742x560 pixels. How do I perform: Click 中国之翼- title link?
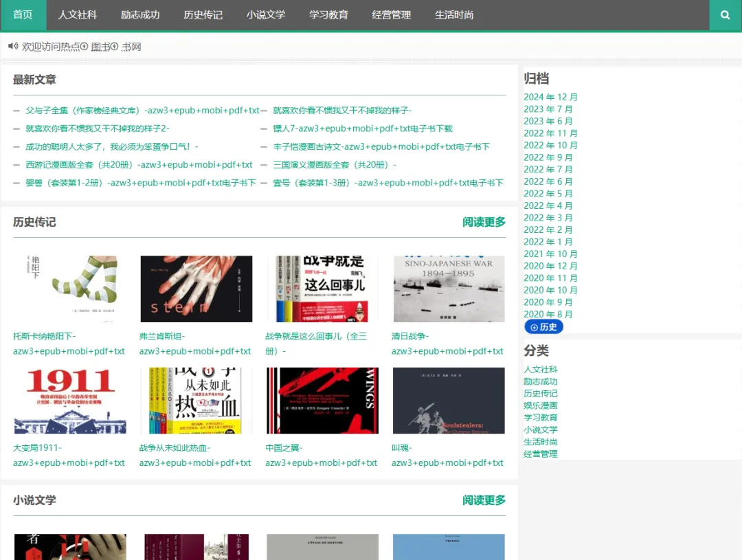322,456
